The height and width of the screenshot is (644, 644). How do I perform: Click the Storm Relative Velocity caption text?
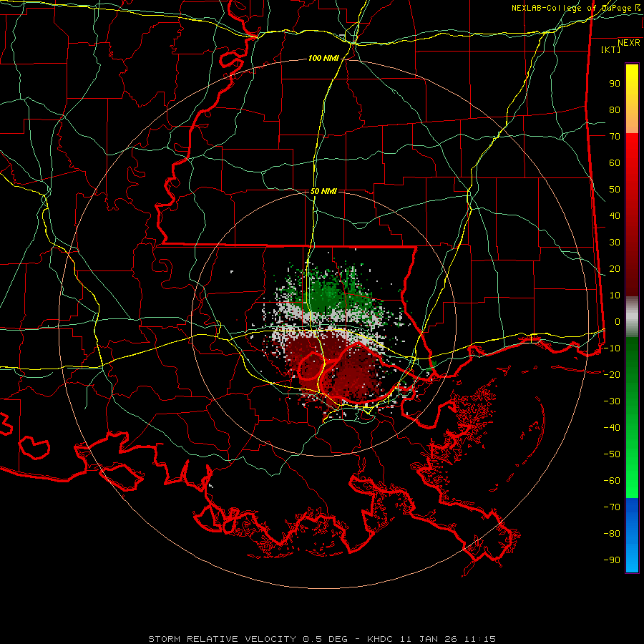pos(322,639)
